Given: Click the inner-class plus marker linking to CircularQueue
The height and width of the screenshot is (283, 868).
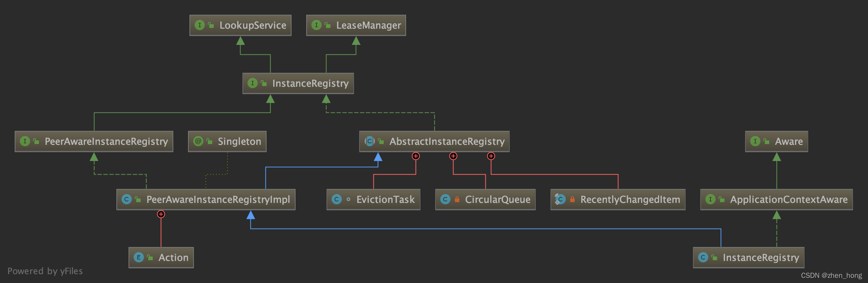Looking at the screenshot, I should tap(453, 156).
